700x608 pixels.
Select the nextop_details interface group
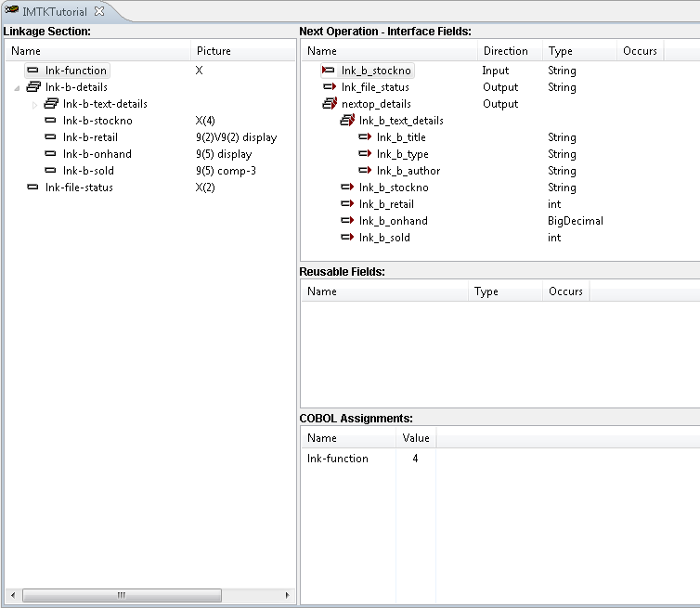coord(376,104)
